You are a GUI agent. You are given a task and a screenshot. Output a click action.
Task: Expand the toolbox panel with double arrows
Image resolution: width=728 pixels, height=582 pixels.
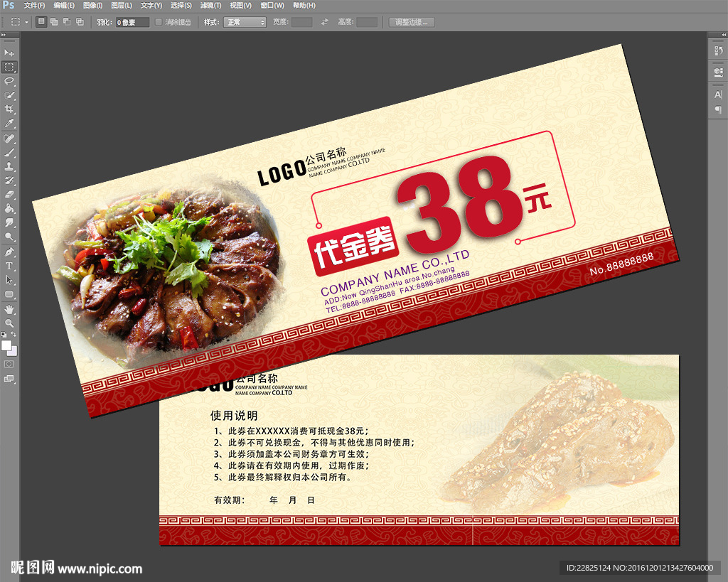pyautogui.click(x=4, y=35)
